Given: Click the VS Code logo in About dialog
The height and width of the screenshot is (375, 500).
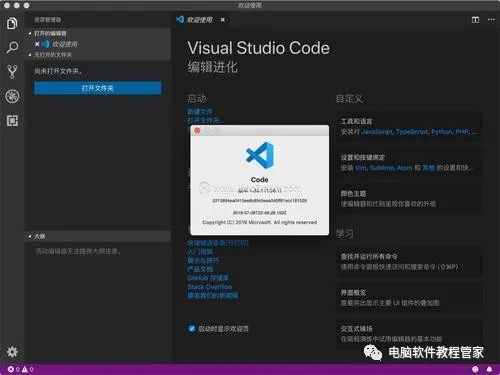Looking at the screenshot, I should 260,156.
